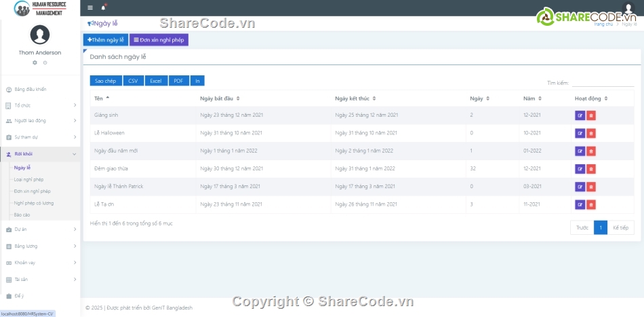Edit the Ngày đầu năm mới row

pos(580,151)
